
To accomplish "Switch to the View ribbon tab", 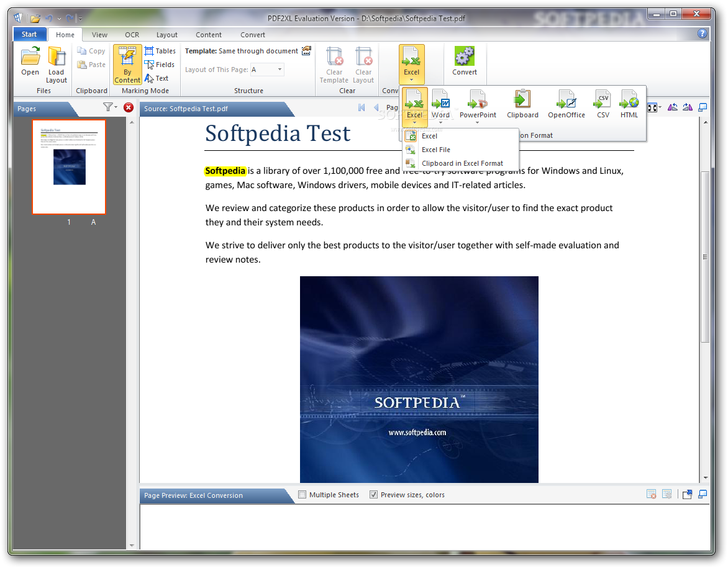I will (99, 35).
